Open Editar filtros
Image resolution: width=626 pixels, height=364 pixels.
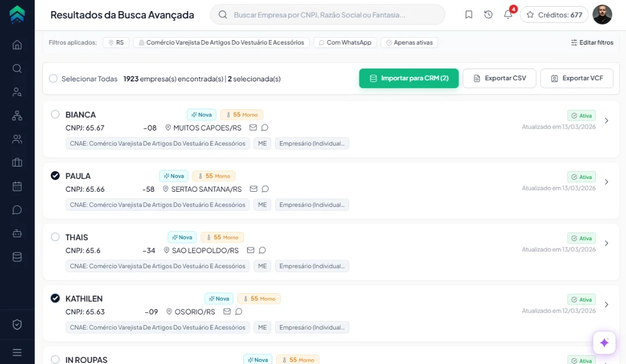pos(591,42)
